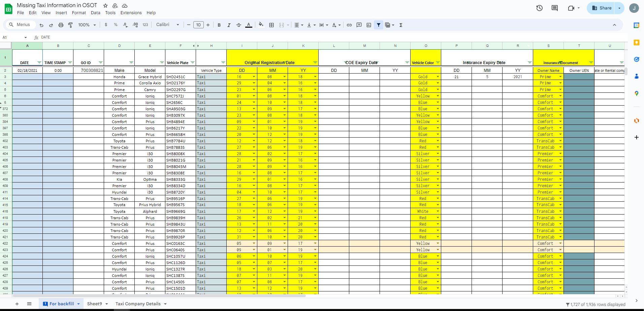The image size is (644, 311).
Task: Format selection as currency
Action: click(x=106, y=25)
